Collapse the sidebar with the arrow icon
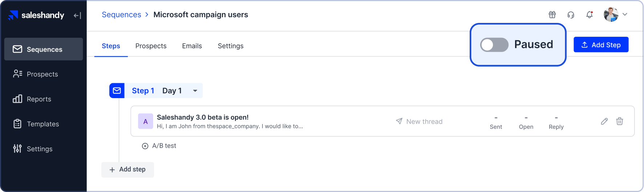The width and height of the screenshot is (644, 192). click(x=77, y=15)
